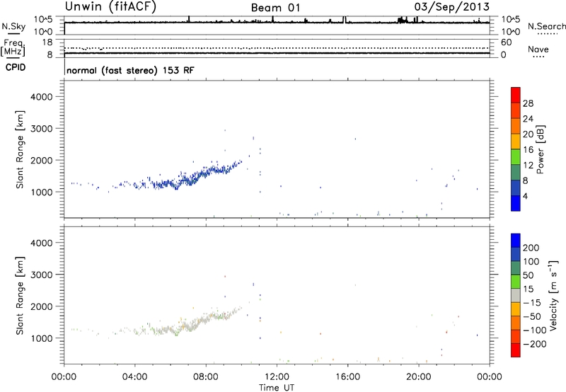Click the "4000" tick in power panel
Viewport: 566px width, 392px height.
point(41,97)
